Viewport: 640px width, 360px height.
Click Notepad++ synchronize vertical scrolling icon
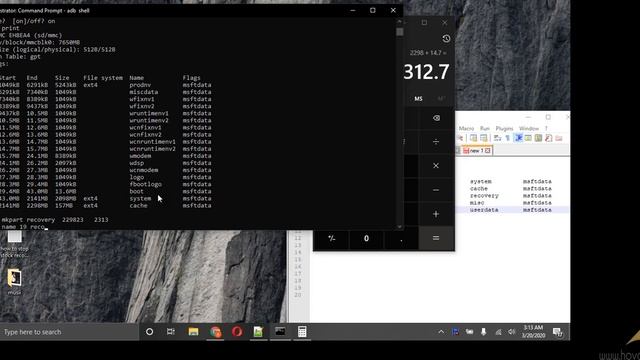(473, 138)
